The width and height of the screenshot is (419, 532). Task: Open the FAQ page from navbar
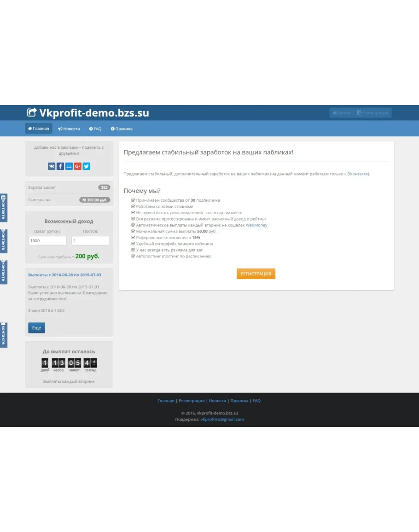[x=95, y=129]
